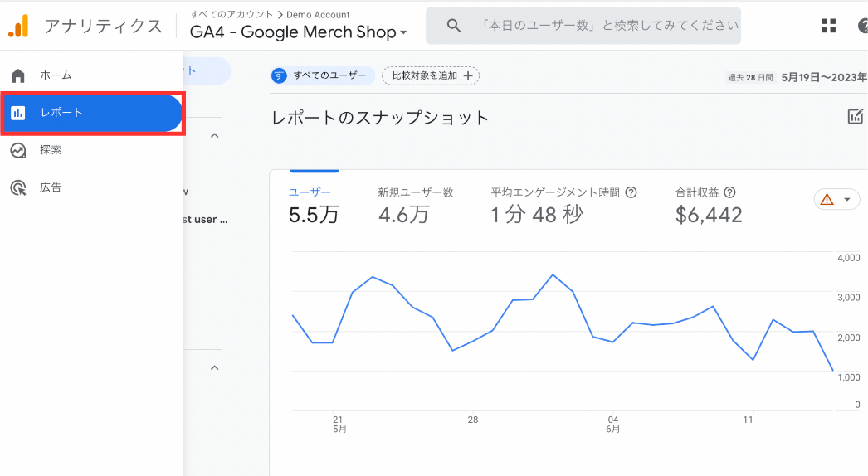Click the すべてのユーザー comparison chip

[322, 75]
